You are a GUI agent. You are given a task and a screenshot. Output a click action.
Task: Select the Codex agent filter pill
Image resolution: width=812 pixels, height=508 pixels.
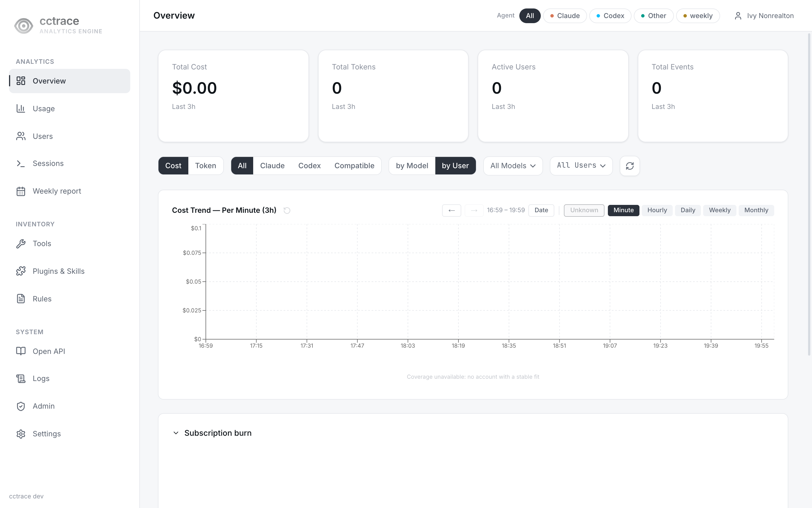pyautogui.click(x=610, y=16)
